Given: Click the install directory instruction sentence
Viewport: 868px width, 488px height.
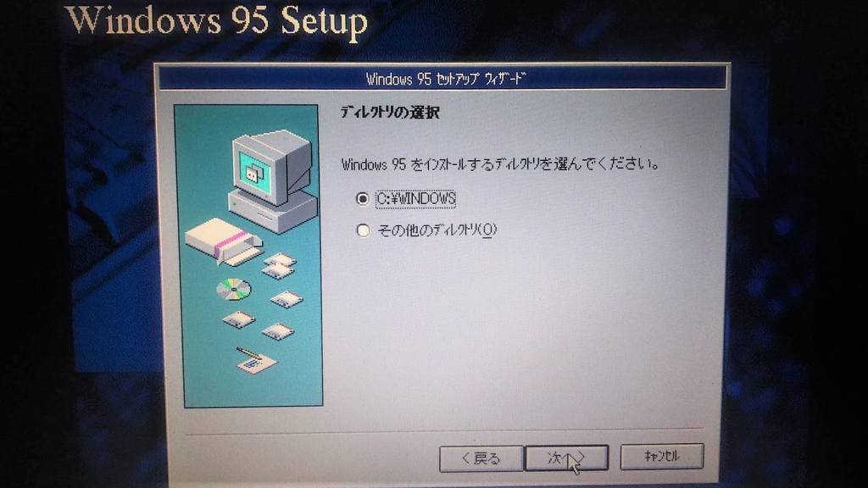Looking at the screenshot, I should [500, 164].
